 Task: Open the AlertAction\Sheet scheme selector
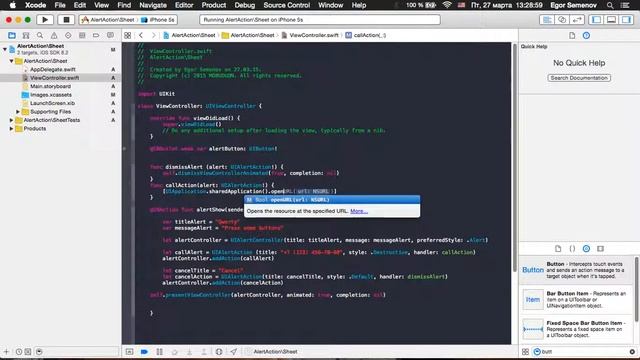point(108,20)
